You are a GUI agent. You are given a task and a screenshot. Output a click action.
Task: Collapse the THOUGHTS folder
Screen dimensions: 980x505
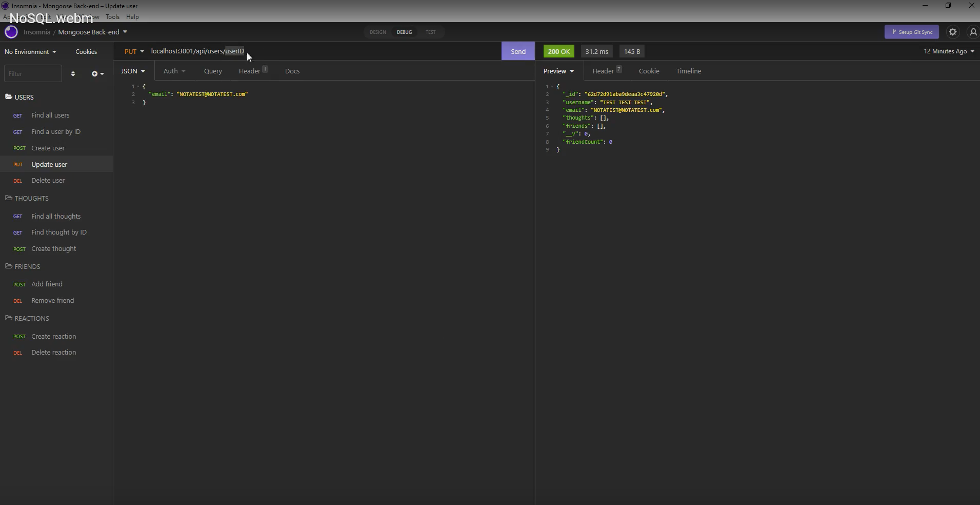coord(27,198)
